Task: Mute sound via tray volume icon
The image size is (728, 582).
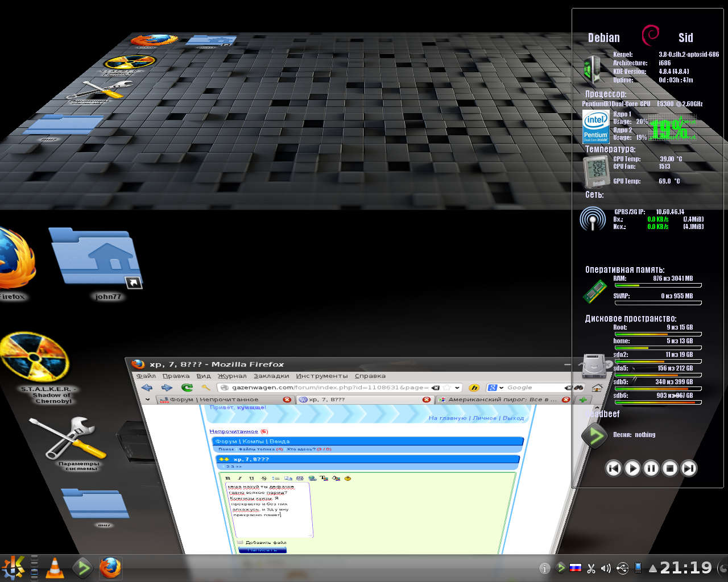Action: [x=606, y=568]
